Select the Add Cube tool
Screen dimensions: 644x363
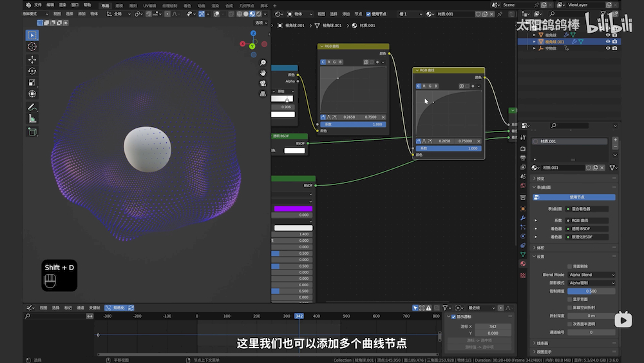coord(32,132)
